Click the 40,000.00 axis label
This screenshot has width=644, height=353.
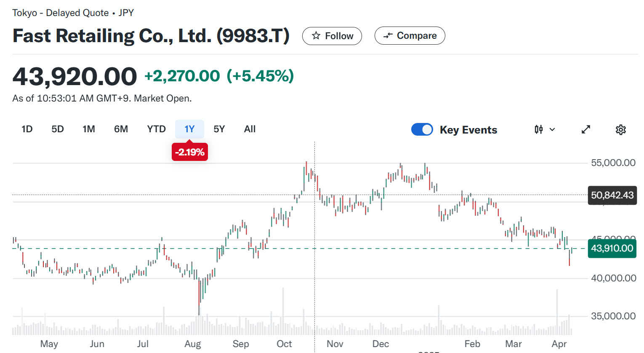[613, 278]
